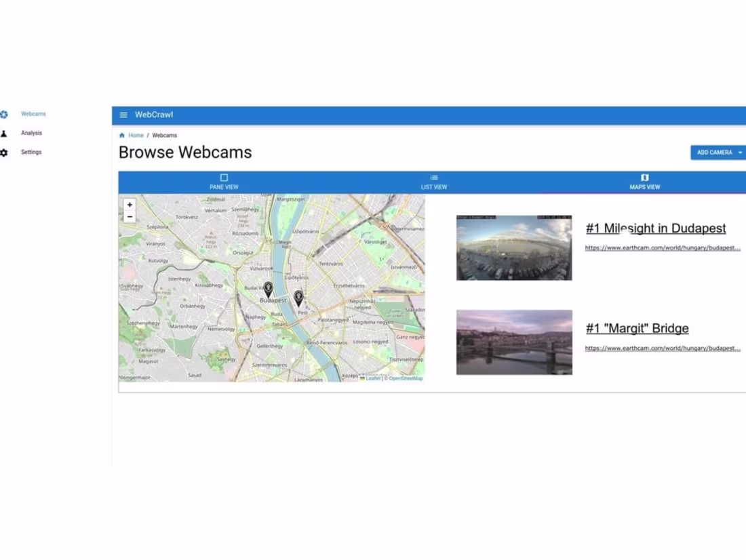This screenshot has height=560, width=746.
Task: Open Analysis from the sidebar menu
Action: tap(31, 133)
